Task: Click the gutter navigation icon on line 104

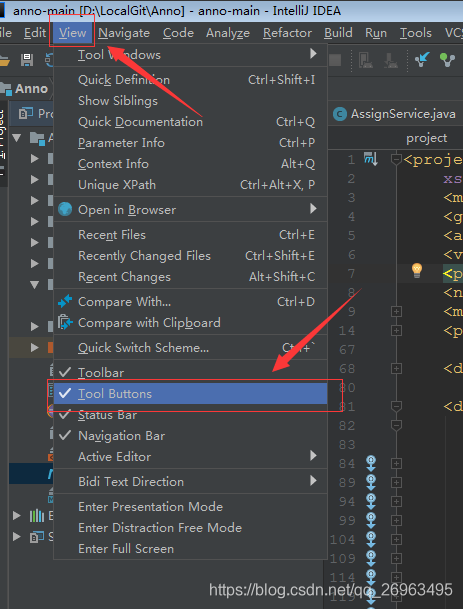Action: pyautogui.click(x=371, y=539)
